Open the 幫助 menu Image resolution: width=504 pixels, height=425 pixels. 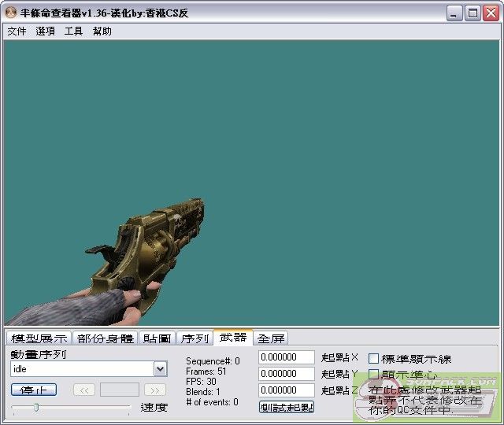[x=102, y=31]
